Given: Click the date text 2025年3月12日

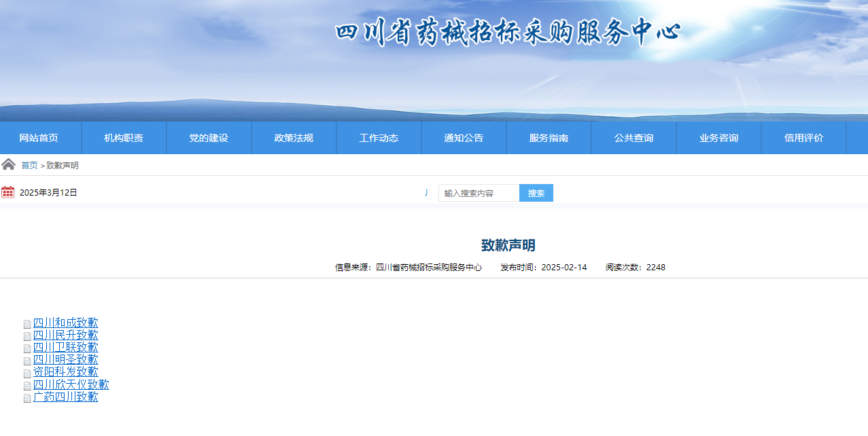Looking at the screenshot, I should coord(48,193).
